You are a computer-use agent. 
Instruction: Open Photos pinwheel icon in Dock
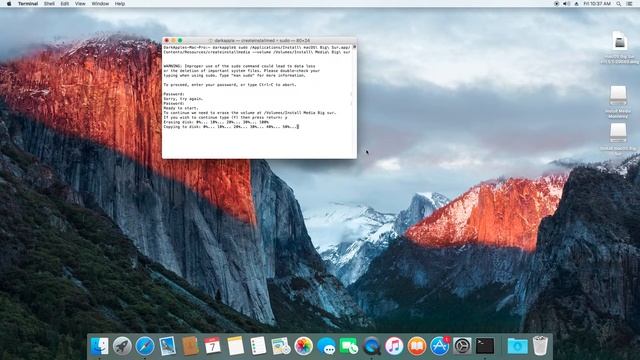point(303,346)
